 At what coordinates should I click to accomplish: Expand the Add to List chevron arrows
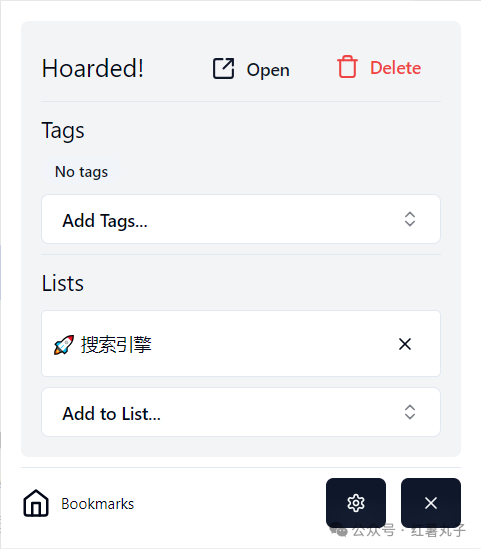(x=410, y=412)
